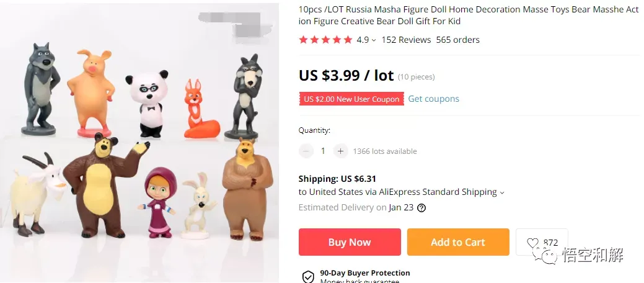Click the 90-Day Buyer Protection label

coord(364,272)
